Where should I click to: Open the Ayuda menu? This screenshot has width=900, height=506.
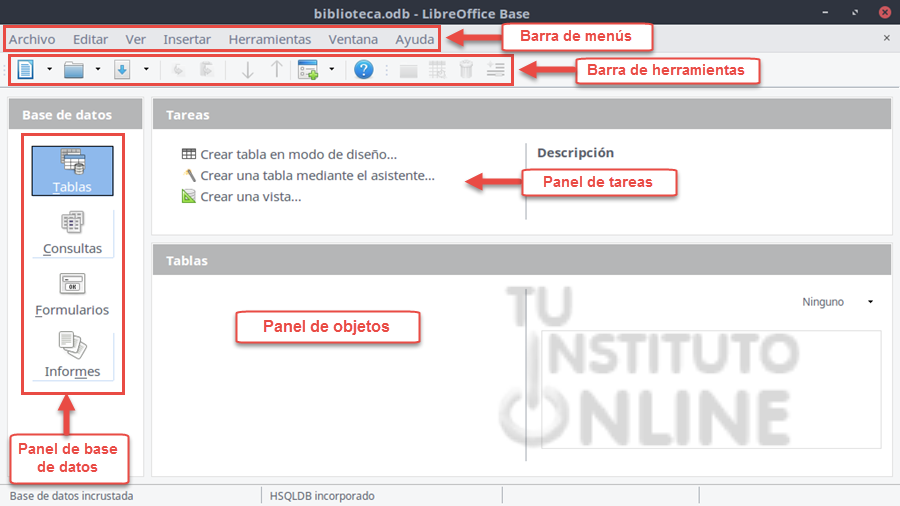pos(414,40)
